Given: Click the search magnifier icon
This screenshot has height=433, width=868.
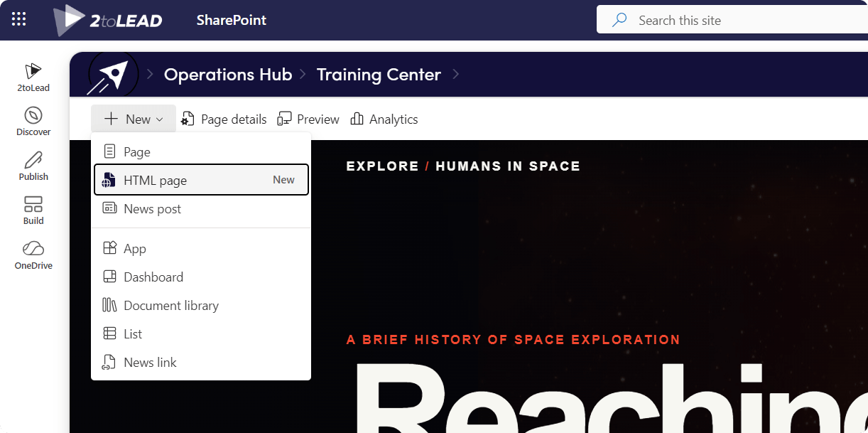Looking at the screenshot, I should click(x=619, y=21).
